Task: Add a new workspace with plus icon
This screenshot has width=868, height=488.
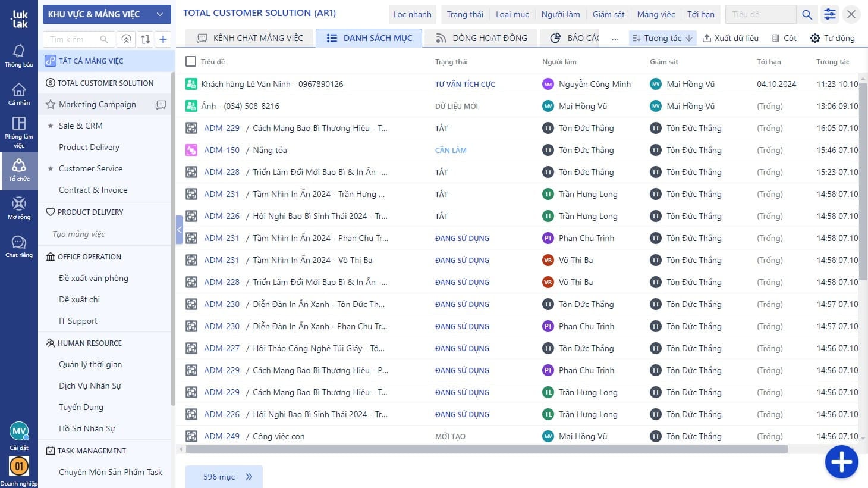Action: tap(163, 39)
